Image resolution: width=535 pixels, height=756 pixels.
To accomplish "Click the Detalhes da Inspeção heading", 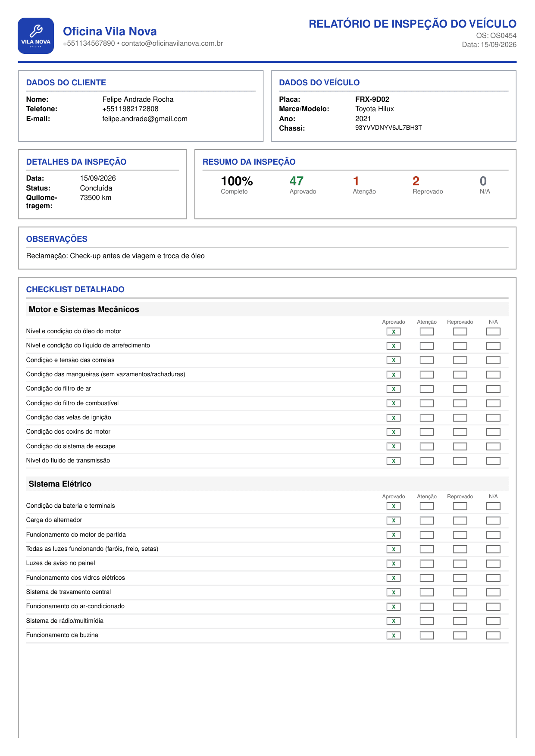I will click(x=76, y=162).
